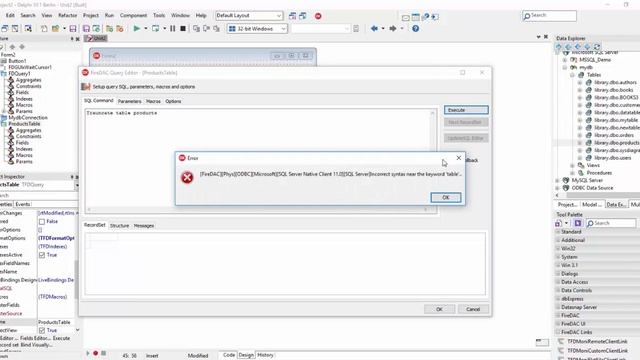Screen dimensions: 640x360
Task: Click the green Run arrow in the toolbar
Action: (137, 29)
